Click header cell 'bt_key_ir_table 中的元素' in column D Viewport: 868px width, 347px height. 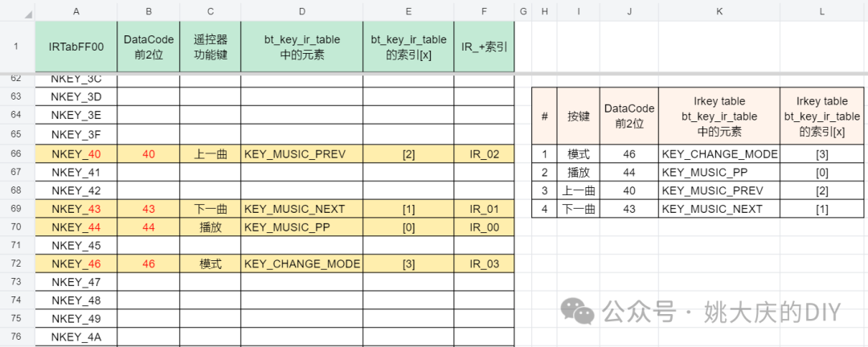302,47
